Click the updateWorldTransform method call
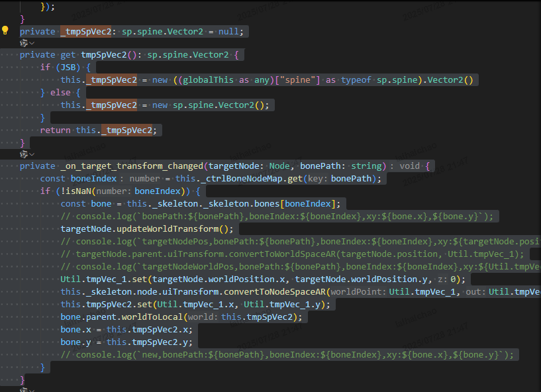Screen dimensions: 541x392 pos(168,229)
